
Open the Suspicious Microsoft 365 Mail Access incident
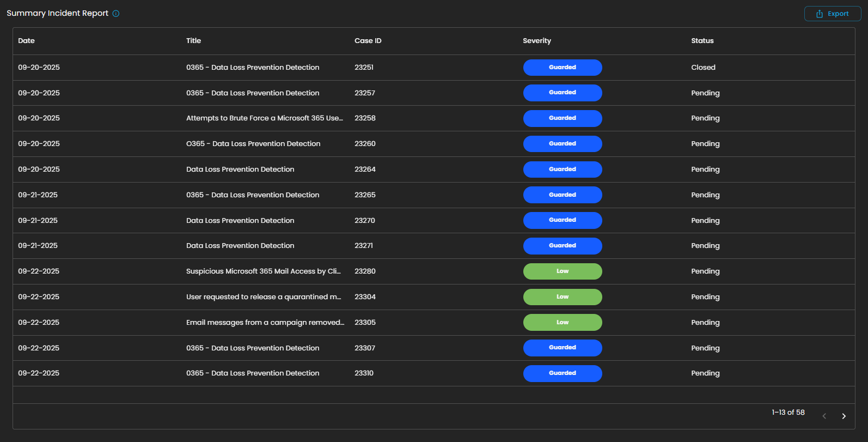[263, 271]
